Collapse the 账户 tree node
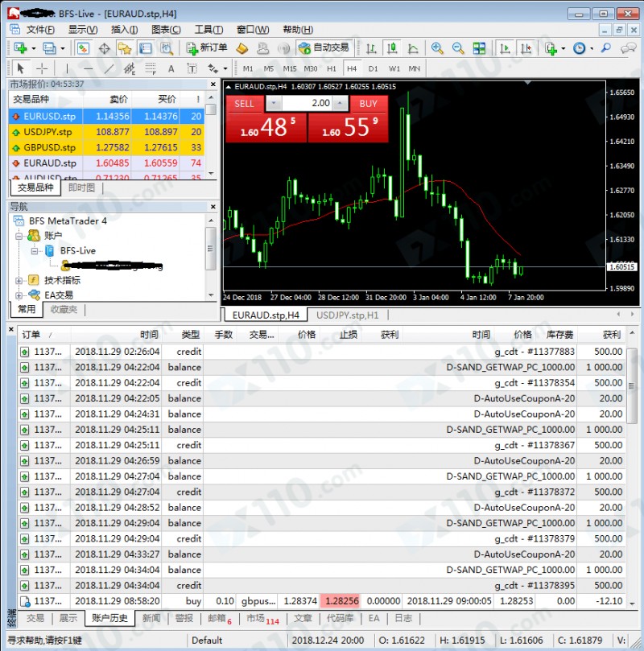The height and width of the screenshot is (651, 644). coord(19,236)
